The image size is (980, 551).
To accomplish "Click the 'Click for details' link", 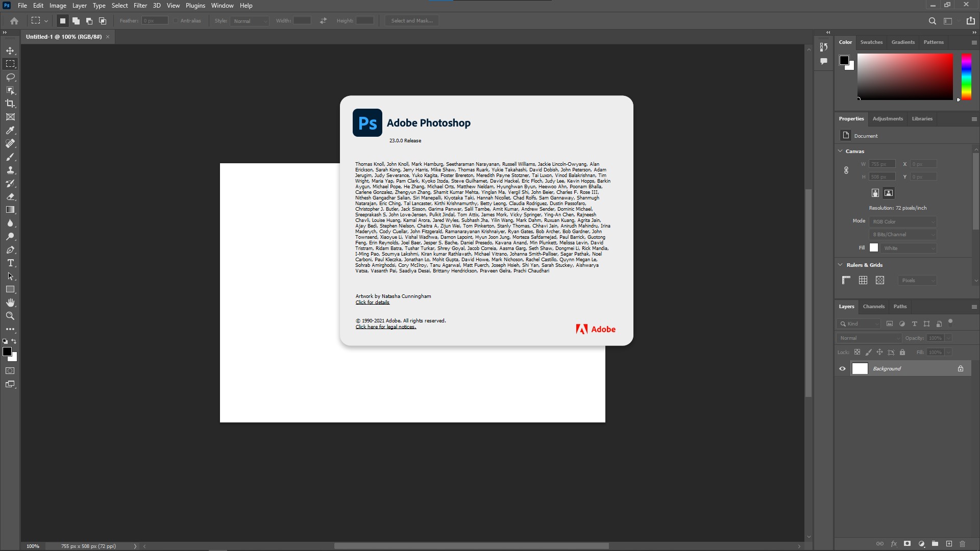I will tap(372, 303).
